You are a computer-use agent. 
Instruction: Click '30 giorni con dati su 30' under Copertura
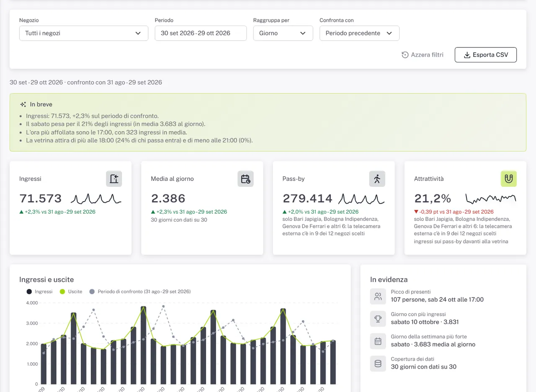(x=423, y=366)
